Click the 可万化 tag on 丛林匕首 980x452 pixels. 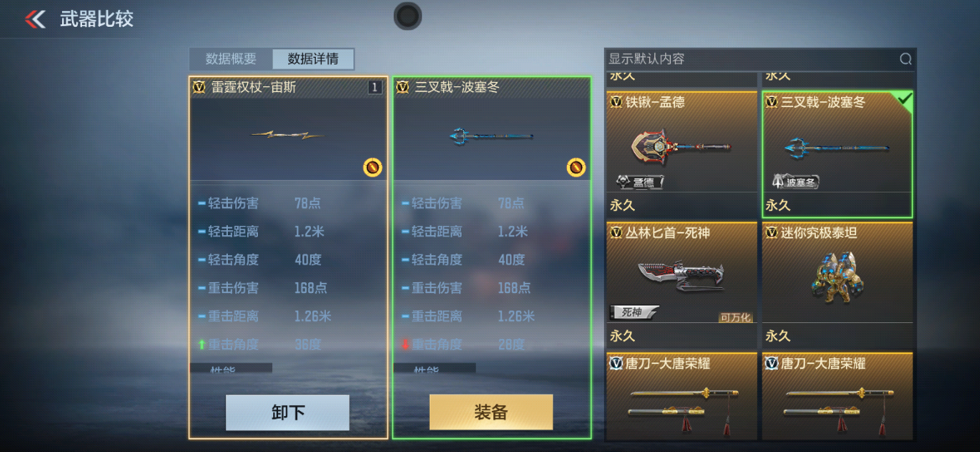735,317
